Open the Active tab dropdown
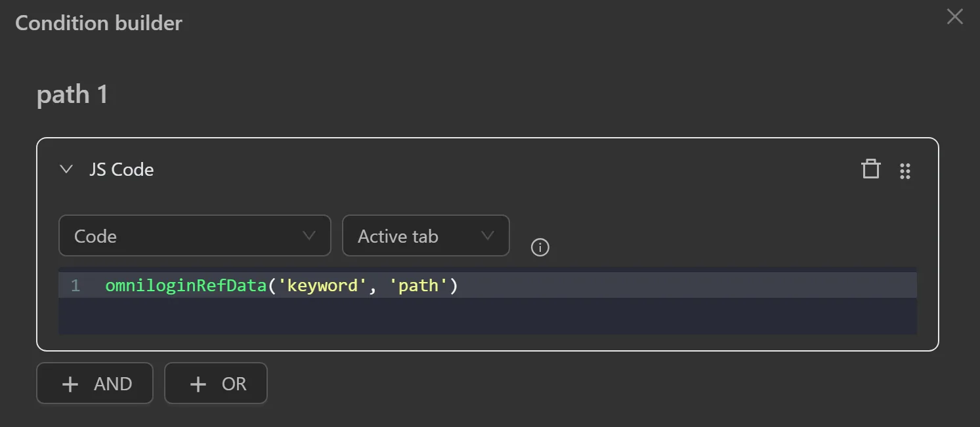The image size is (980, 427). click(x=425, y=235)
